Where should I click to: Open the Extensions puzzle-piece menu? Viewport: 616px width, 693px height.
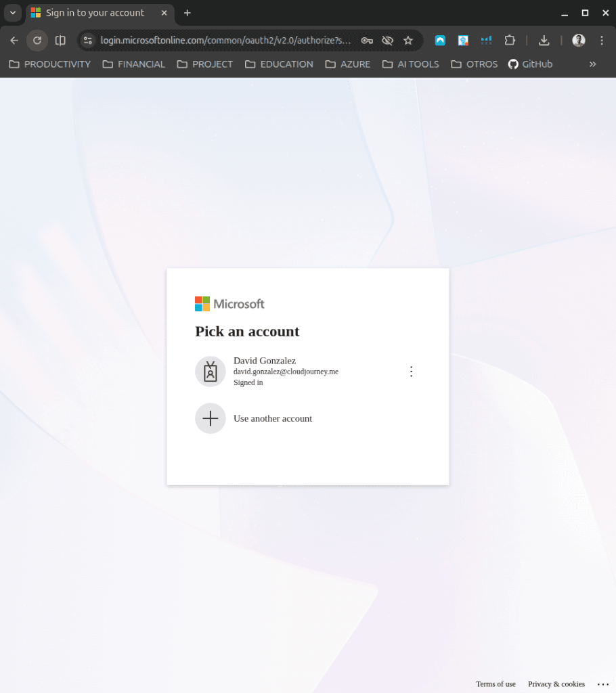tap(510, 41)
